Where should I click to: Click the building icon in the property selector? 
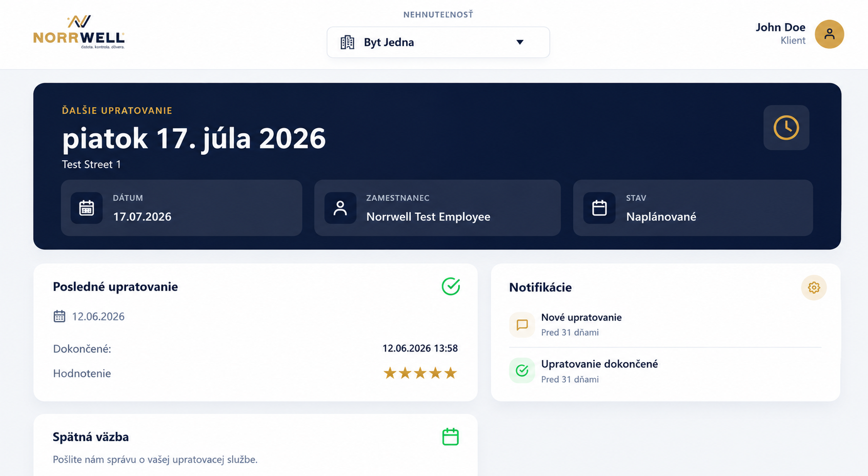coord(347,42)
